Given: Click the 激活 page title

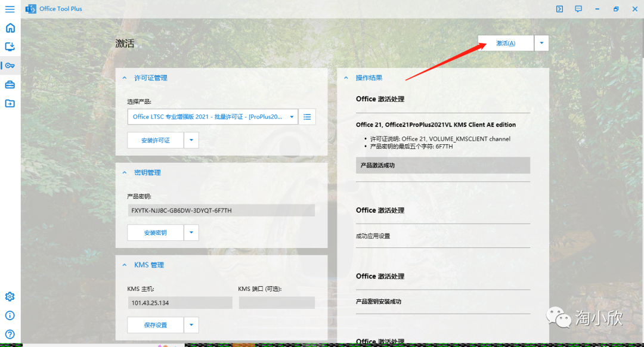Looking at the screenshot, I should [x=125, y=43].
